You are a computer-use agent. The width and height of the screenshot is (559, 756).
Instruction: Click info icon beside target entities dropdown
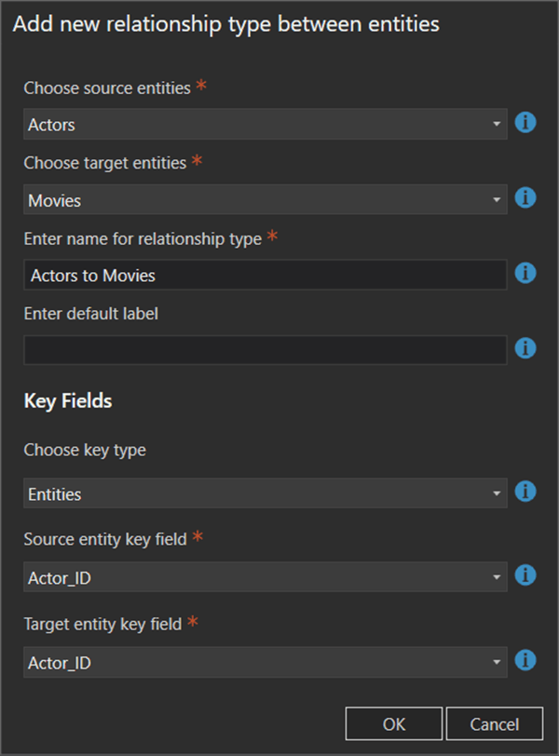[525, 197]
